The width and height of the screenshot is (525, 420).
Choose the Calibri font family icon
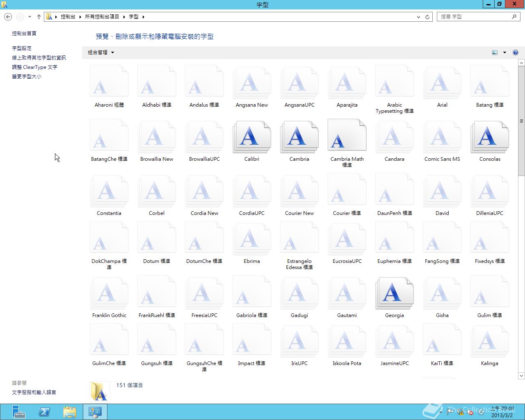pos(252,137)
